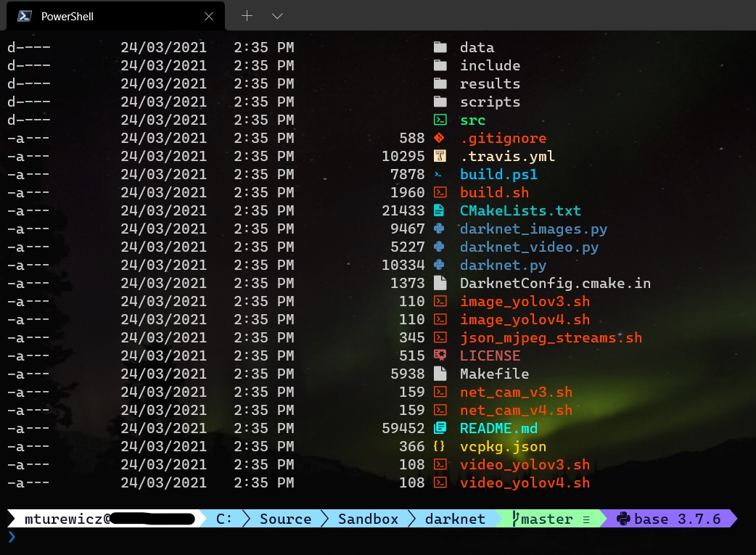756x555 pixels.
Task: Click the file icon beside DarknetConfig.cmake.in
Action: (x=440, y=283)
